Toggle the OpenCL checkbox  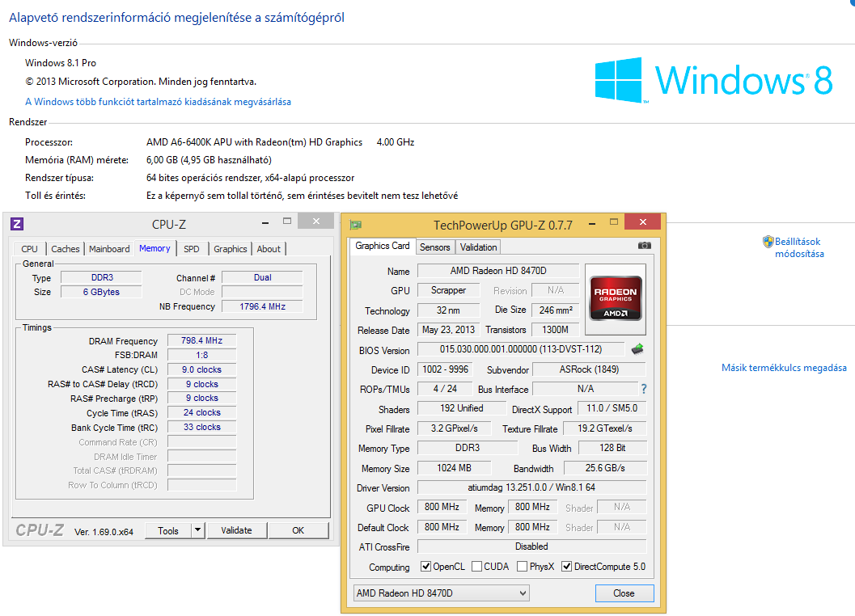[x=425, y=567]
